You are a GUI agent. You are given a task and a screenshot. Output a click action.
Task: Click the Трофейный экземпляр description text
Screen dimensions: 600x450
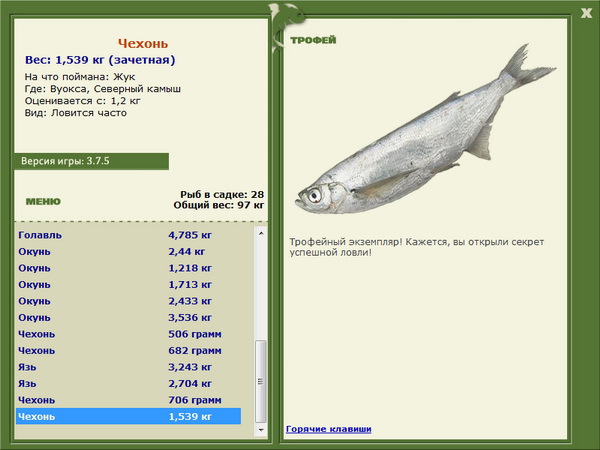click(417, 247)
